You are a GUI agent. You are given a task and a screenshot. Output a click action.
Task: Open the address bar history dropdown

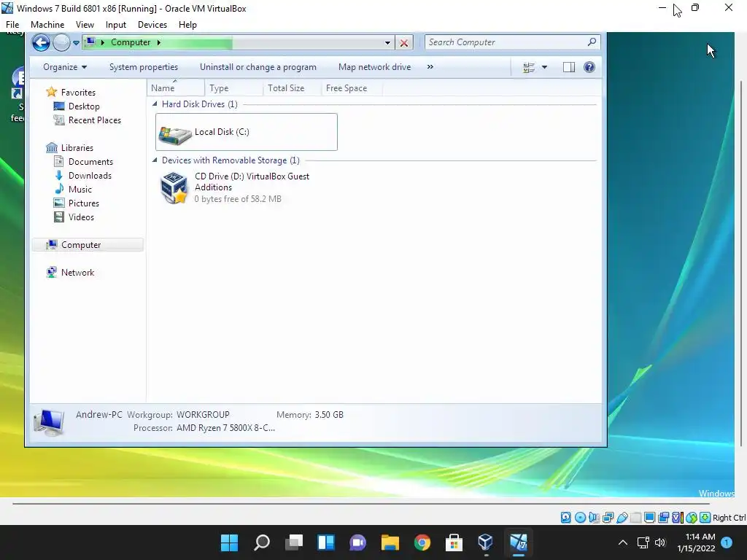pyautogui.click(x=388, y=43)
